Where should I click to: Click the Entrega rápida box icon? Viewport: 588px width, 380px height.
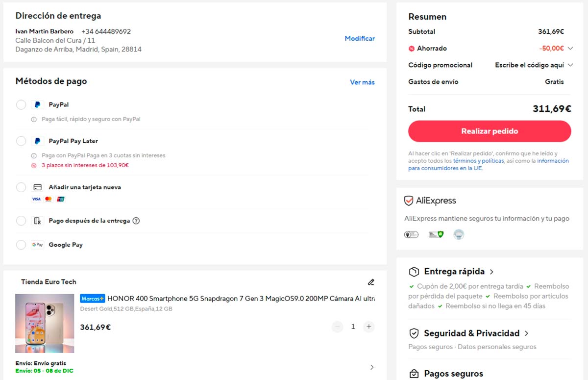(414, 272)
